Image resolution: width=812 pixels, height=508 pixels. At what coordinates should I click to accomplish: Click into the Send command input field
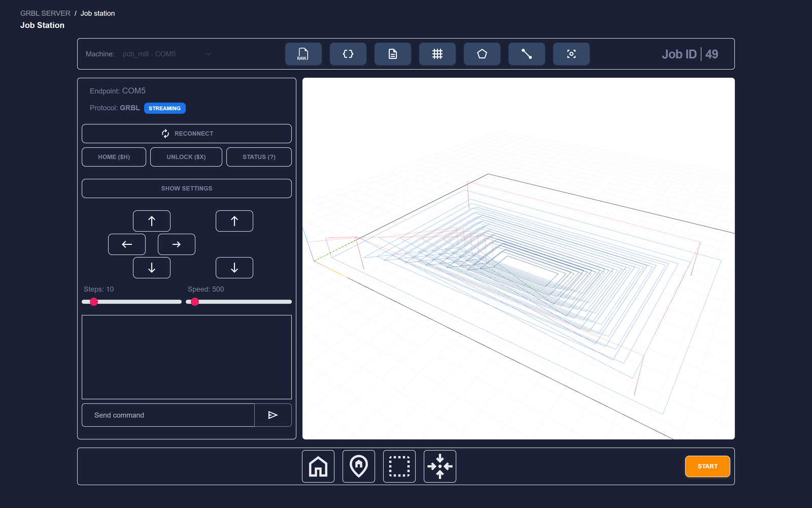(168, 415)
